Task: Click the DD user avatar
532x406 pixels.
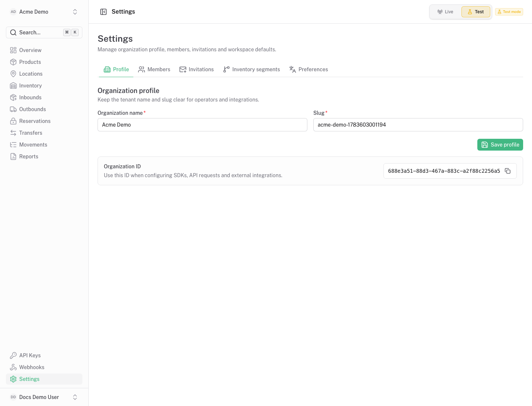Action: (13, 397)
